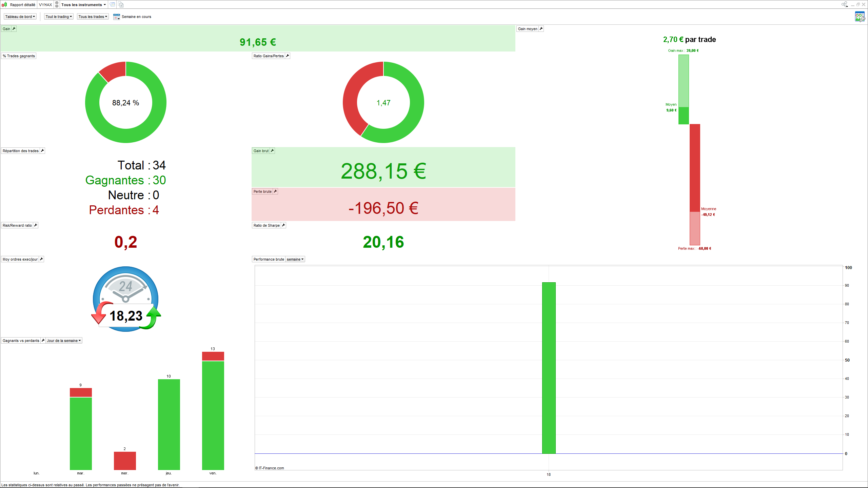Screen dimensions: 868x488
Task: Expand the Tous les trades filter
Action: pyautogui.click(x=93, y=17)
